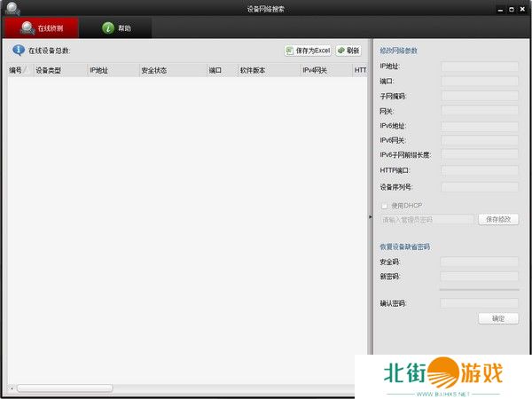Refresh the online device list

[348, 51]
